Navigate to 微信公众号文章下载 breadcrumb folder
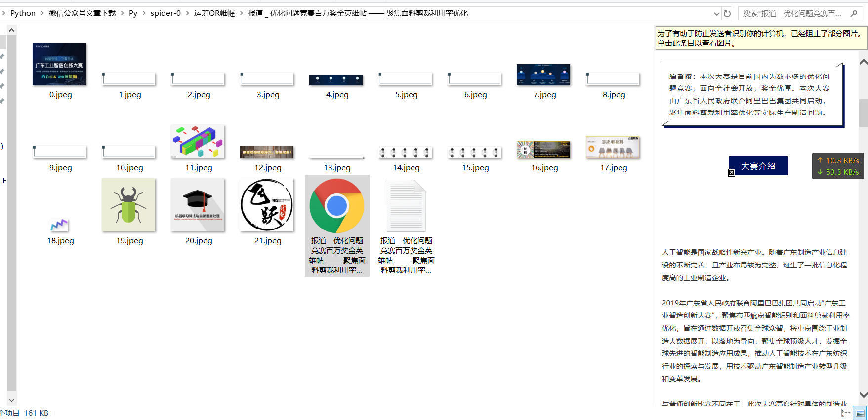 (x=82, y=13)
